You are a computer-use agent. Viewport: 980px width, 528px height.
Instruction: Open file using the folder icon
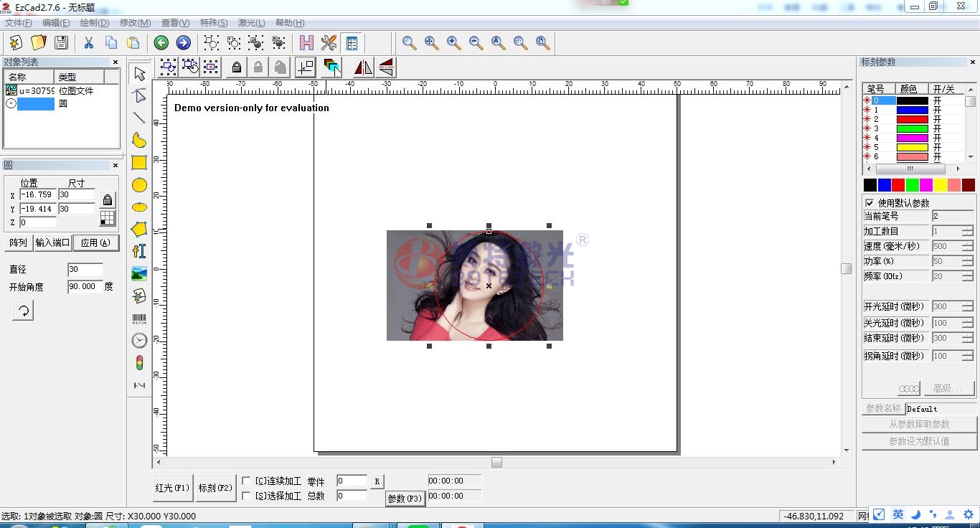(x=38, y=43)
